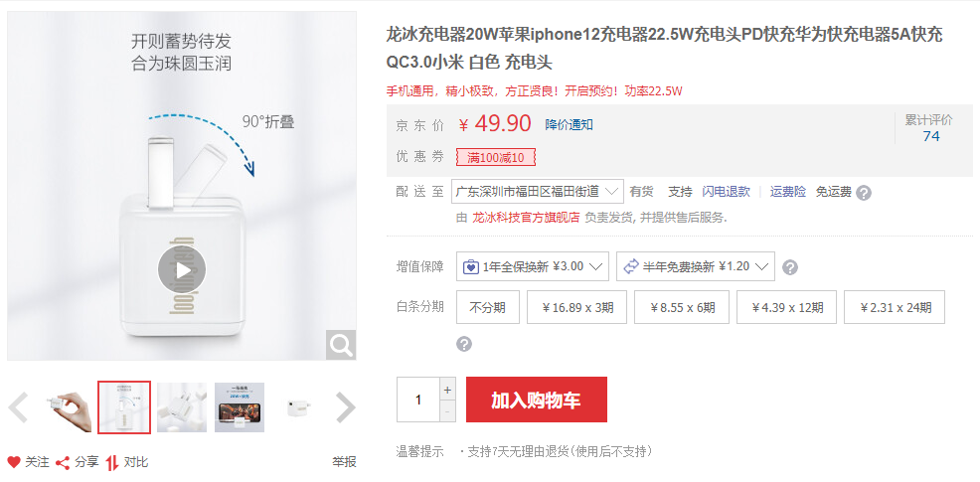Expand 1年全保换新 warranty dropdown
Viewport: 980px width, 482px height.
pyautogui.click(x=533, y=266)
